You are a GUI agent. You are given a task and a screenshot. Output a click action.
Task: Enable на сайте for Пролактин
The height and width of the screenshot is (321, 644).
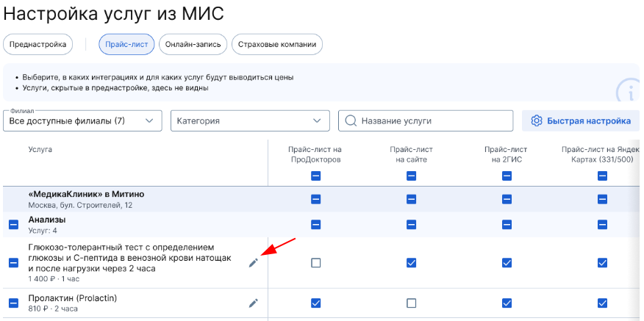(x=411, y=303)
